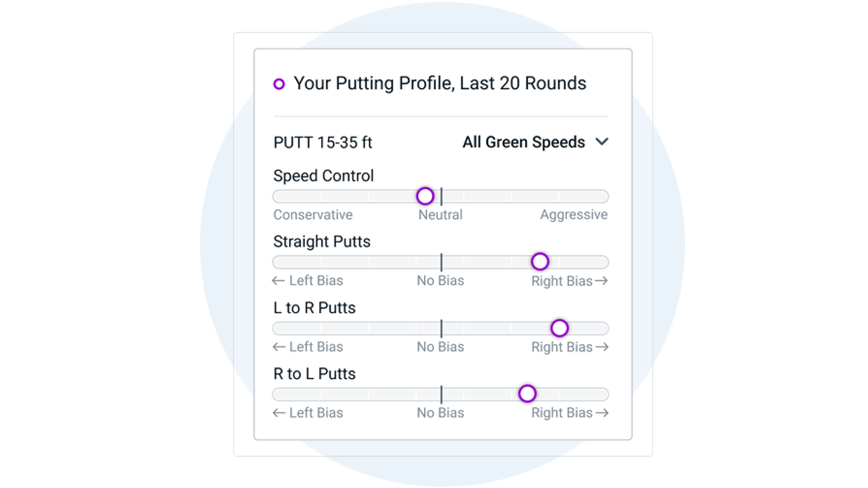Click right arrow under Straight Putts slider
The width and height of the screenshot is (868, 488).
coord(601,281)
